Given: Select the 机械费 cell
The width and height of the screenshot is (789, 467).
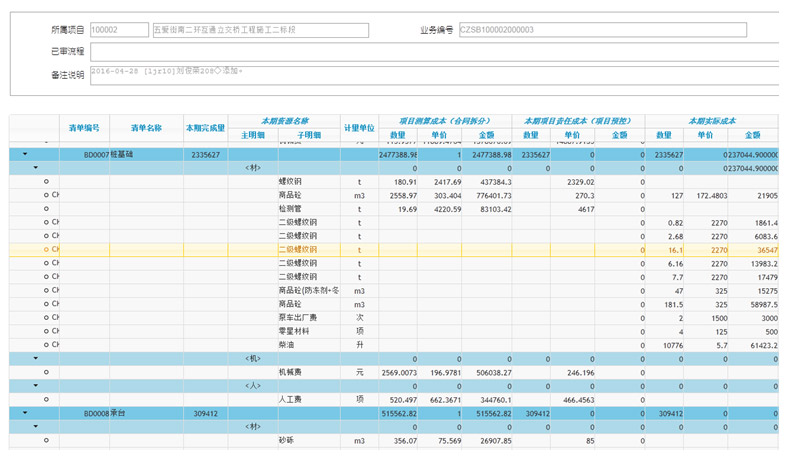Looking at the screenshot, I should tap(309, 372).
